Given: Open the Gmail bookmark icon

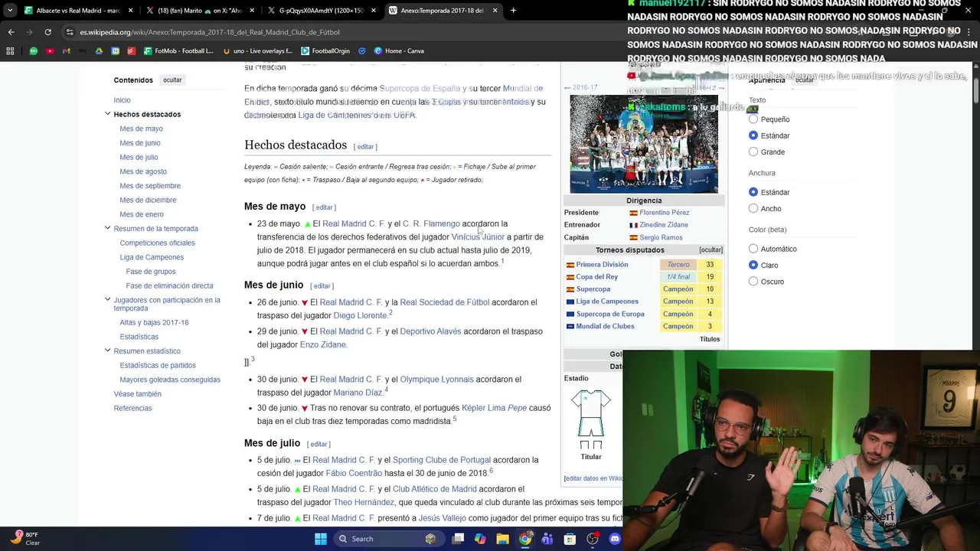Looking at the screenshot, I should 66,51.
